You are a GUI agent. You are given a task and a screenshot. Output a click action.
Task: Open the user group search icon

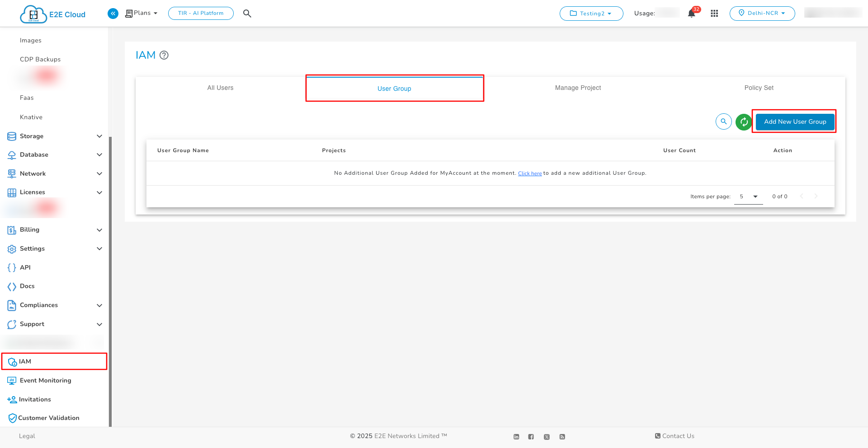pyautogui.click(x=723, y=121)
